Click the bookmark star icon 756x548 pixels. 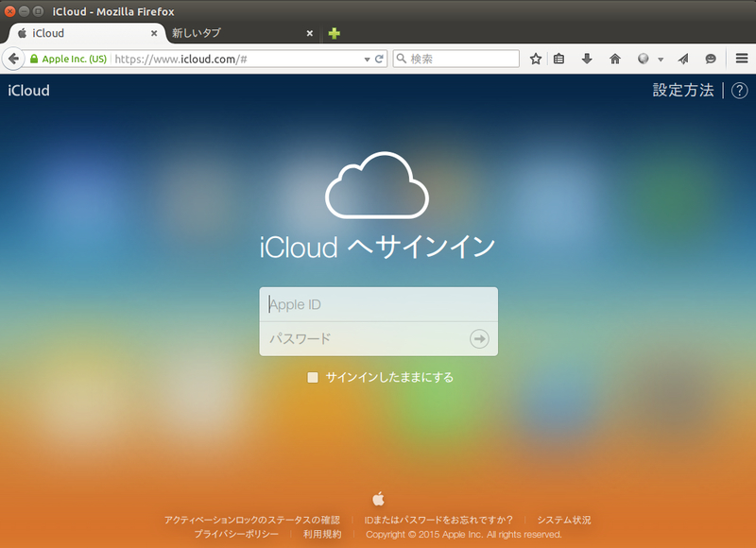[x=535, y=59]
